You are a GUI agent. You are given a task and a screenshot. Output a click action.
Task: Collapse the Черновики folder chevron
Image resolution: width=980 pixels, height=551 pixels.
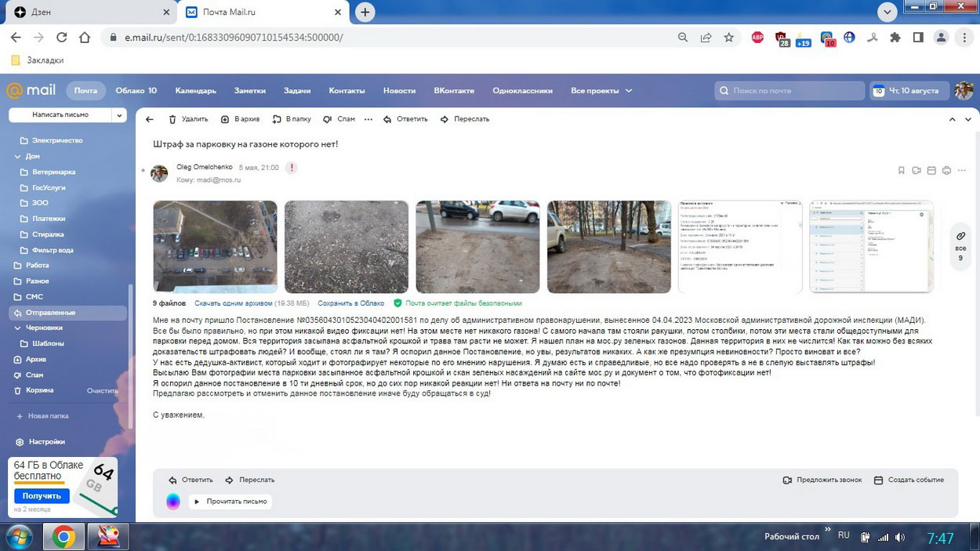[x=18, y=328]
